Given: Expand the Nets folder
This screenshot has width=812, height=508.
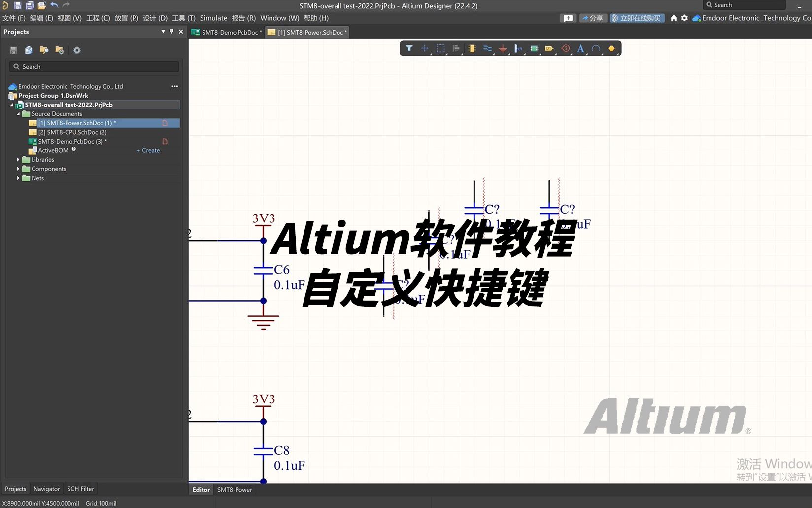Looking at the screenshot, I should pos(18,178).
